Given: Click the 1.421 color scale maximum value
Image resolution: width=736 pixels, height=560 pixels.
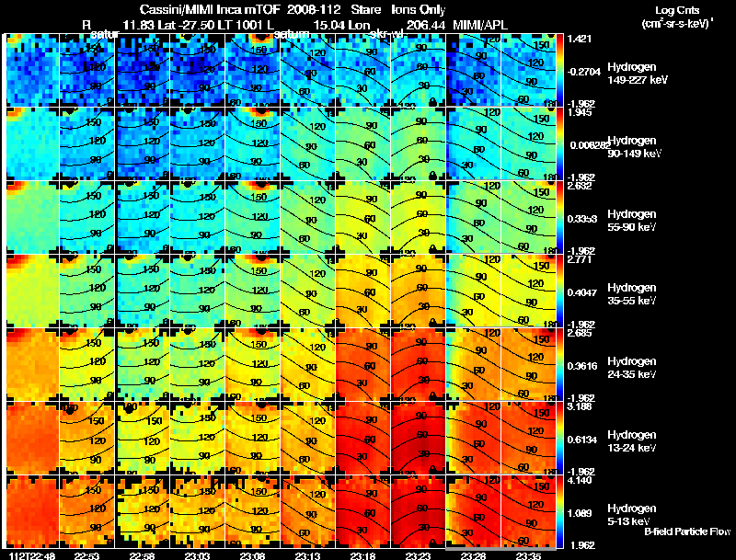Looking at the screenshot, I should [x=579, y=39].
